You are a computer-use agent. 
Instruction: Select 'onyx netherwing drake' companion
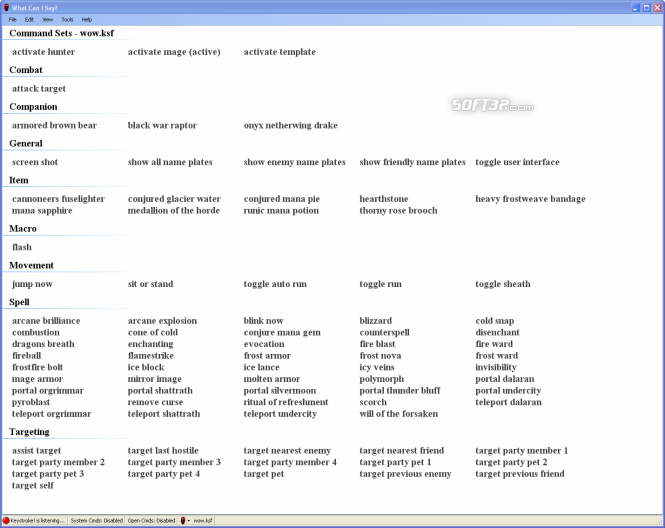tap(291, 125)
